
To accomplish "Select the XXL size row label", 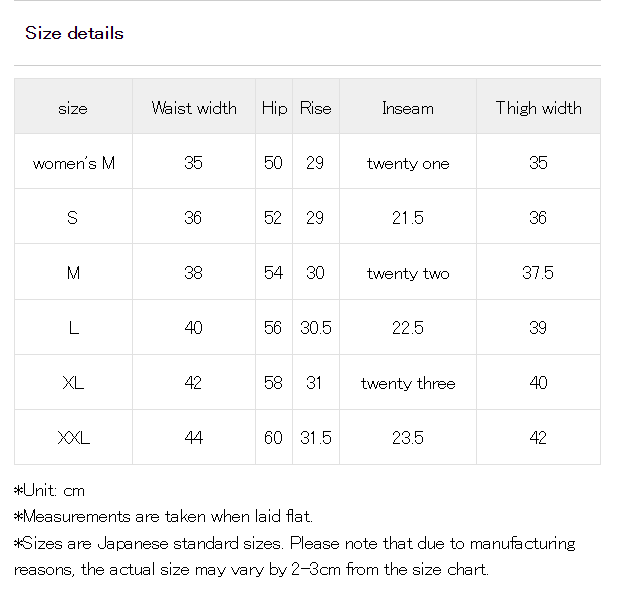I will [74, 437].
